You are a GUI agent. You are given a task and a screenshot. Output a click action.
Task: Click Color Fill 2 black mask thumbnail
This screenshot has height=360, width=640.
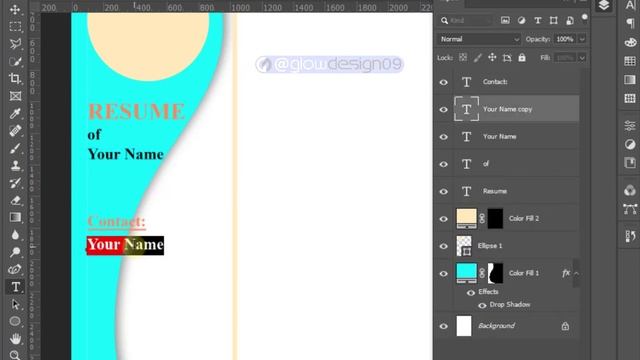tap(496, 218)
